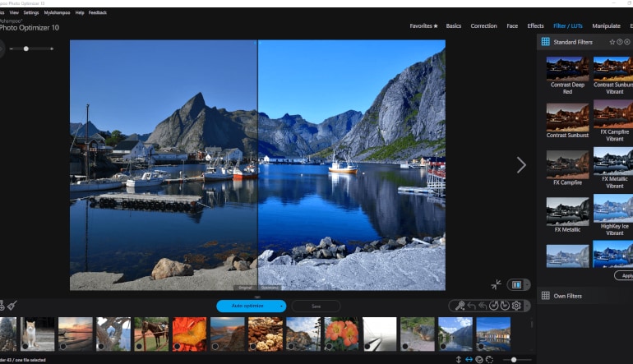Click the dotted circle icon in status bar
The height and width of the screenshot is (364, 633).
click(489, 359)
